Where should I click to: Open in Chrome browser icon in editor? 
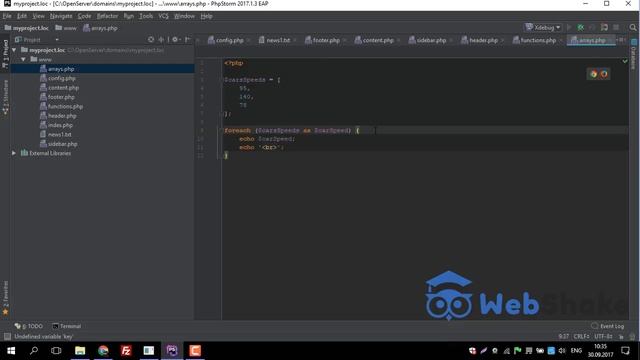[593, 74]
